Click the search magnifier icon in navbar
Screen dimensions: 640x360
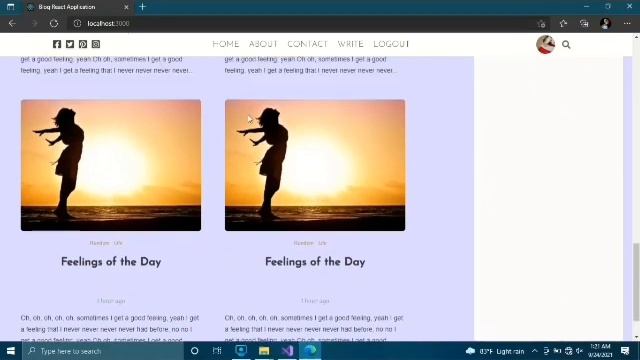566,44
